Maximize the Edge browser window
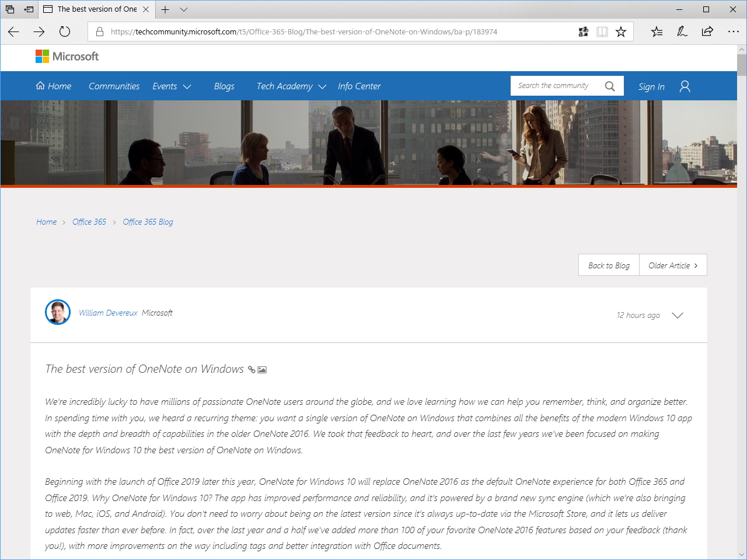Image resolution: width=747 pixels, height=560 pixels. (x=706, y=9)
